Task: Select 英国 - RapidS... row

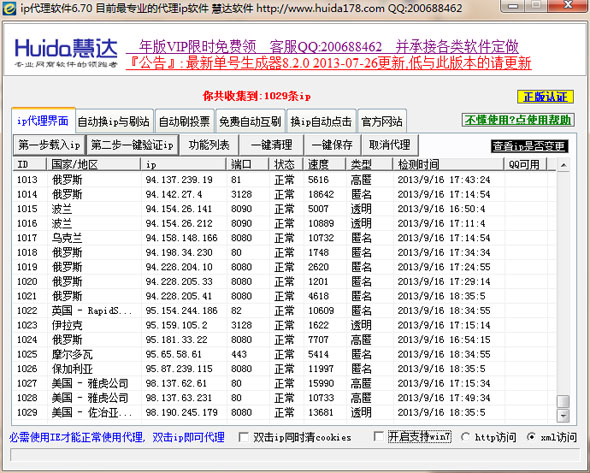Action: click(x=284, y=310)
